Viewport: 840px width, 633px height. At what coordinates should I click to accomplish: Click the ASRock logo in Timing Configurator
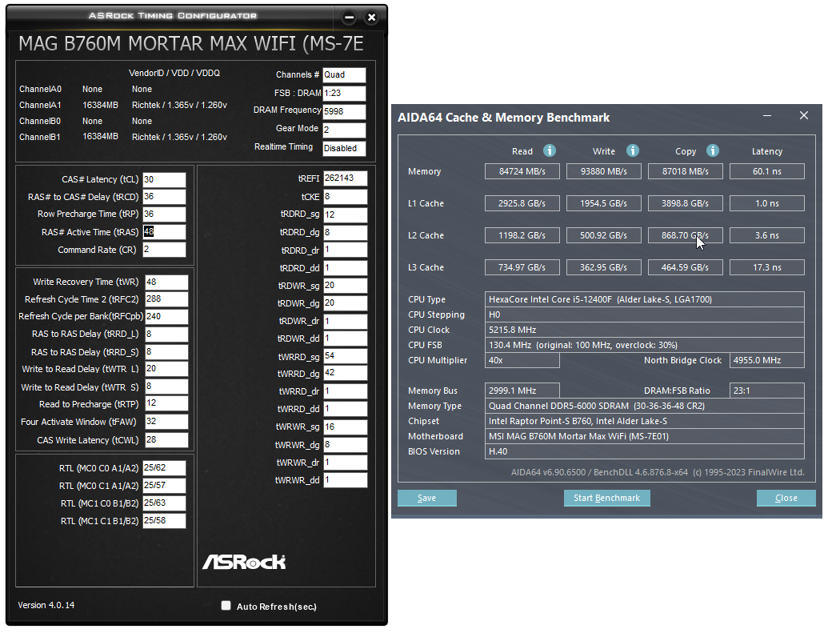pos(244,562)
